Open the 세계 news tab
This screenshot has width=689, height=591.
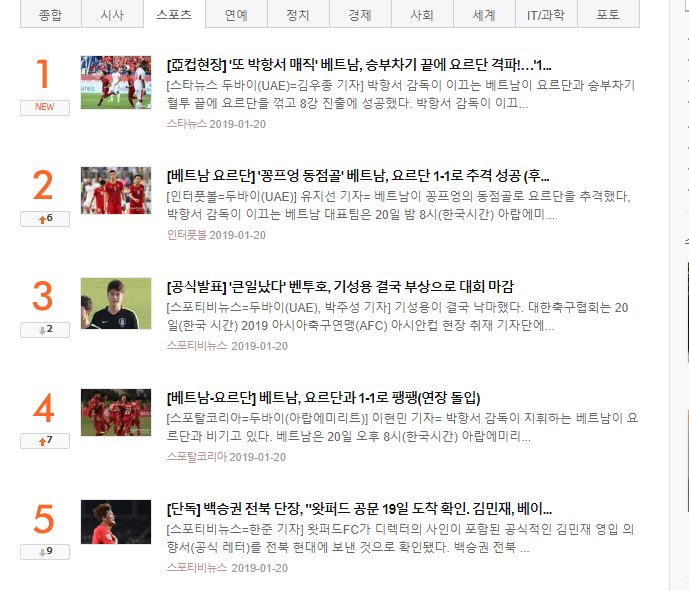pos(484,15)
